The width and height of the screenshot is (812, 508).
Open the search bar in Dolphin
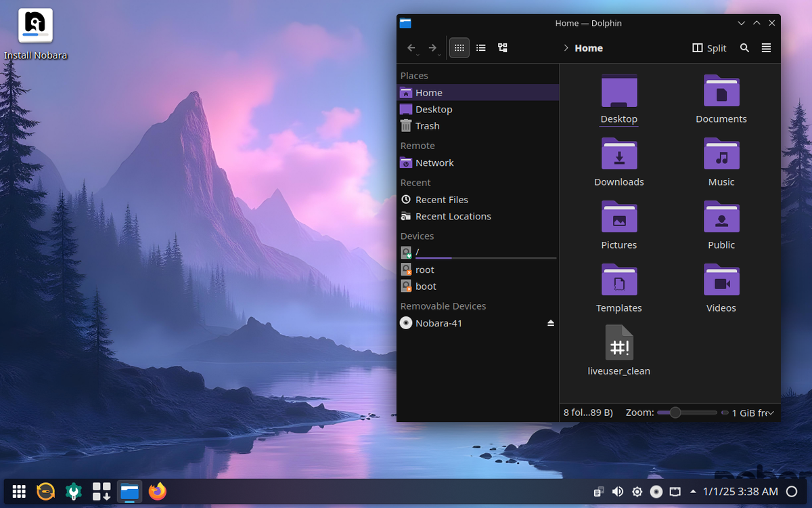(x=744, y=47)
